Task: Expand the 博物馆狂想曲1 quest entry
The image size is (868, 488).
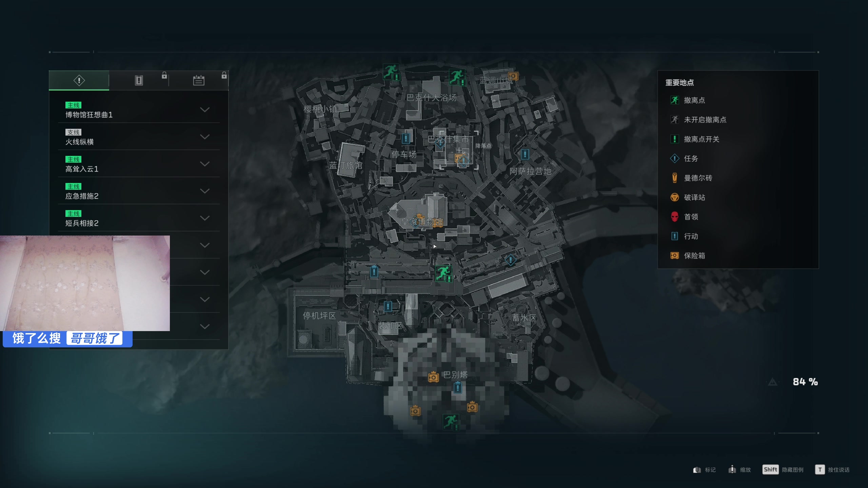Action: tap(139, 110)
